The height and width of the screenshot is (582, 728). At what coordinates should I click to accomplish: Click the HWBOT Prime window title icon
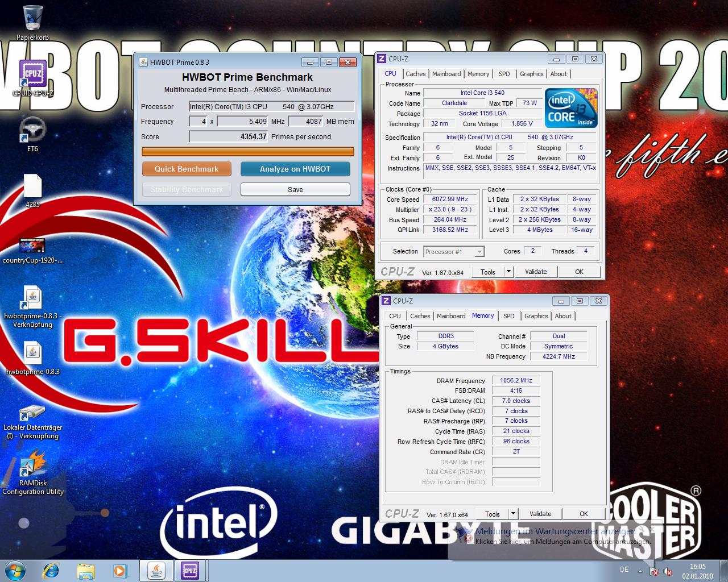click(x=143, y=62)
